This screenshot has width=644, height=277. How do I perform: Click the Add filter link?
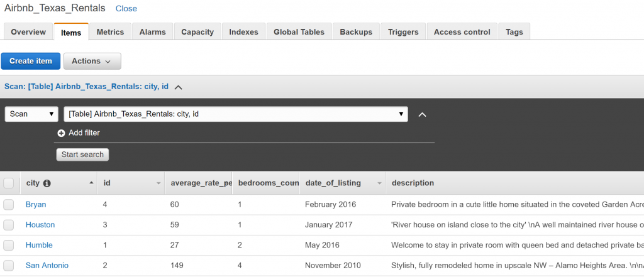click(x=84, y=133)
